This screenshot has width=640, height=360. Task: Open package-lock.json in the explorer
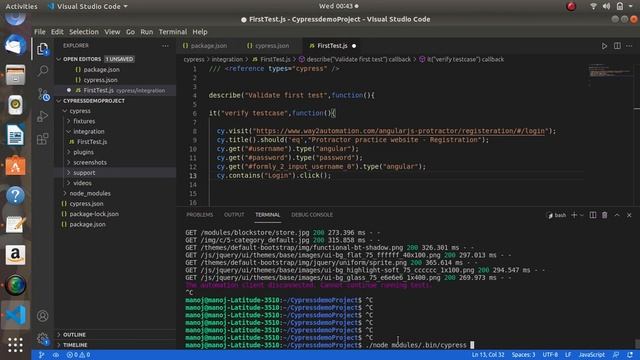click(94, 214)
